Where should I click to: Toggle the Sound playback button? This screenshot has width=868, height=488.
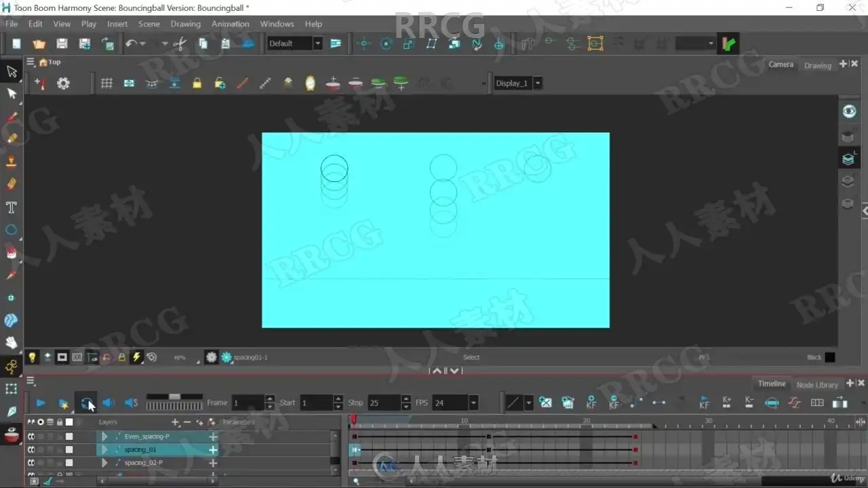pyautogui.click(x=108, y=403)
